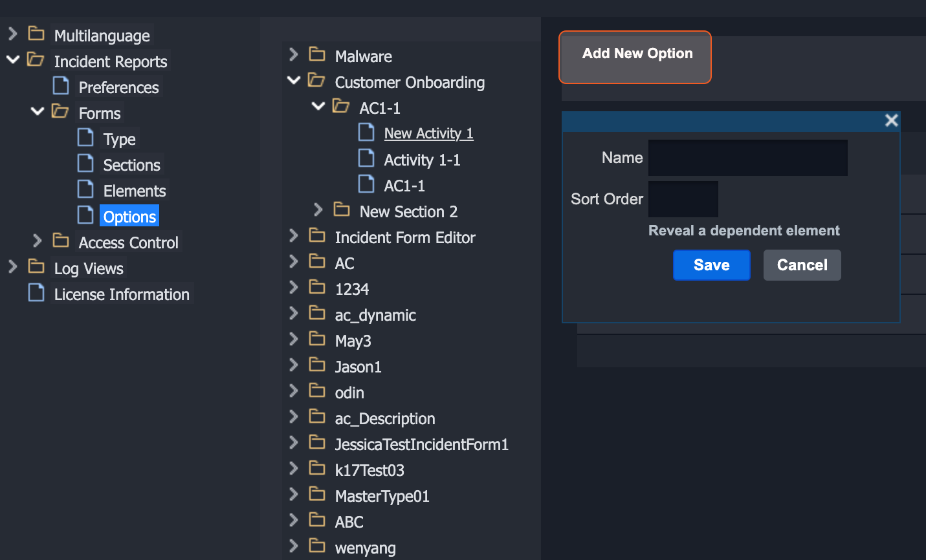Expand the New Section 2 folder
926x560 pixels.
pos(318,210)
